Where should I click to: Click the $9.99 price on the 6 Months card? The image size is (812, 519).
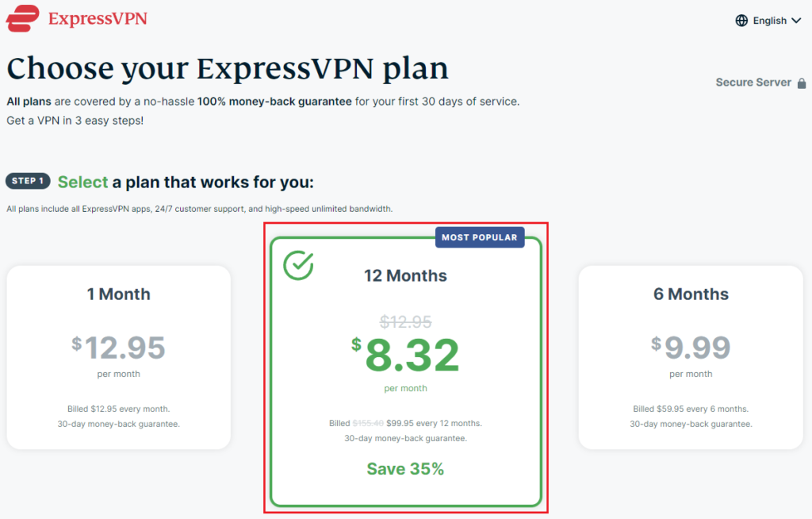pos(691,348)
